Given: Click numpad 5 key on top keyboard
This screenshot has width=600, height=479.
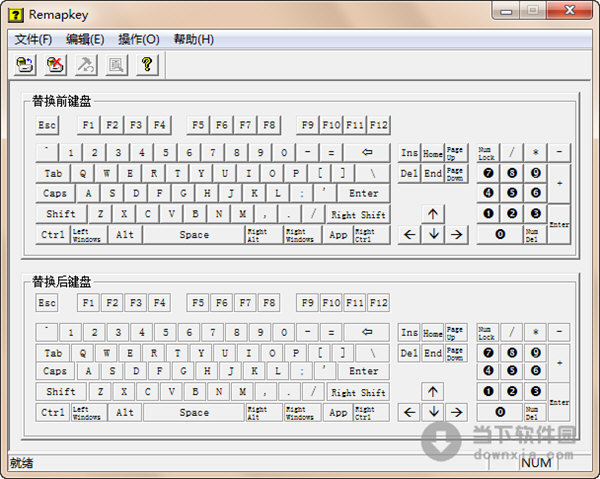Looking at the screenshot, I should click(512, 193).
